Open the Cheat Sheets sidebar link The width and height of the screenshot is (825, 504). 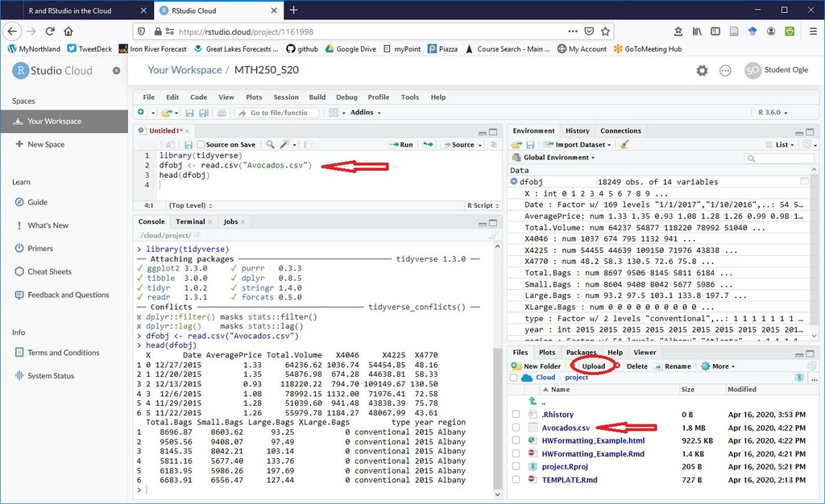tap(49, 271)
